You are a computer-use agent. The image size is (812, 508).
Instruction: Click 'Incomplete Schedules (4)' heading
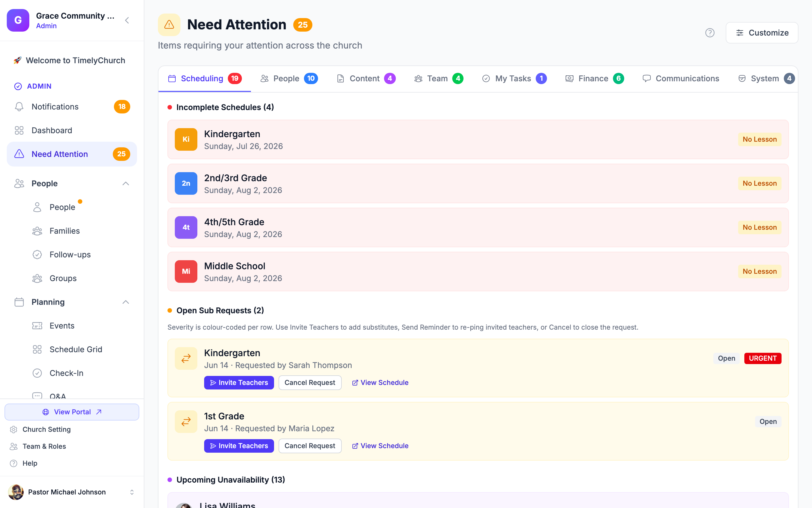coord(225,107)
